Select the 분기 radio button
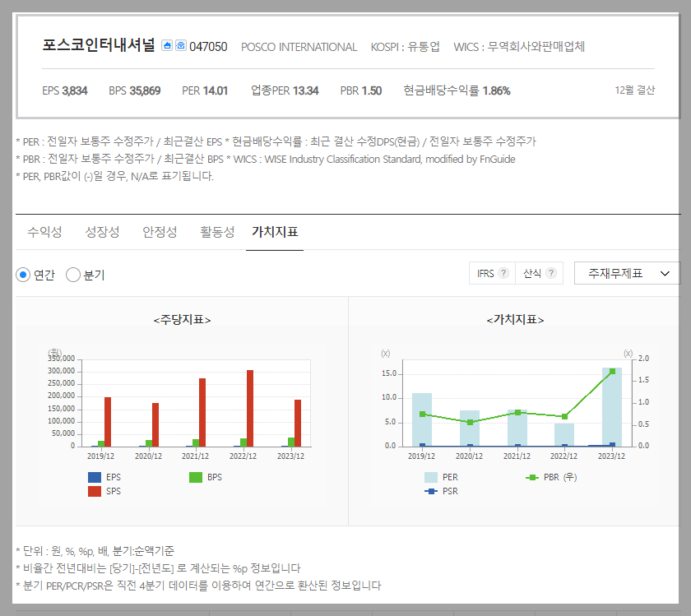Screen dimensions: 691x616 73,275
